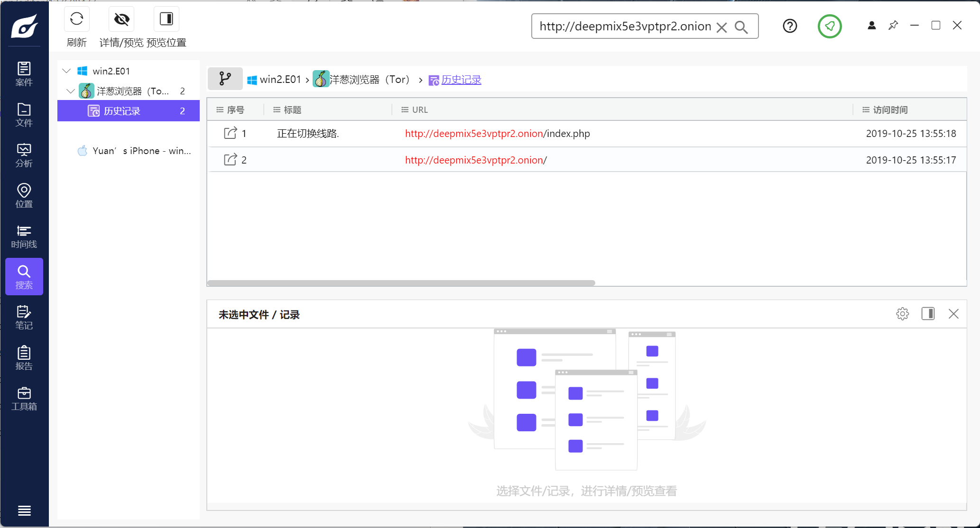This screenshot has width=980, height=528.
Task: Click the 历史记录 breadcrumb link
Action: click(x=461, y=80)
